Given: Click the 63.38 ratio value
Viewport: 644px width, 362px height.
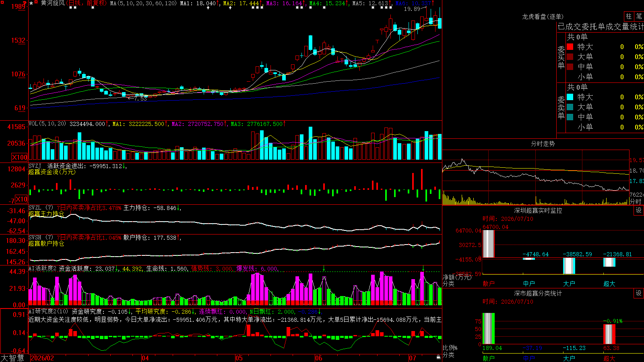Looking at the screenshot, I should tap(611, 348).
